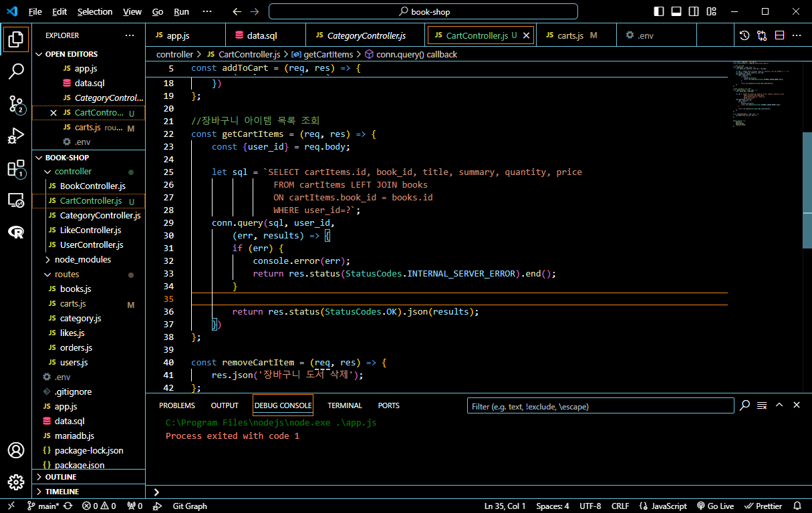This screenshot has width=812, height=513.
Task: Close the bottom panel
Action: pyautogui.click(x=797, y=405)
